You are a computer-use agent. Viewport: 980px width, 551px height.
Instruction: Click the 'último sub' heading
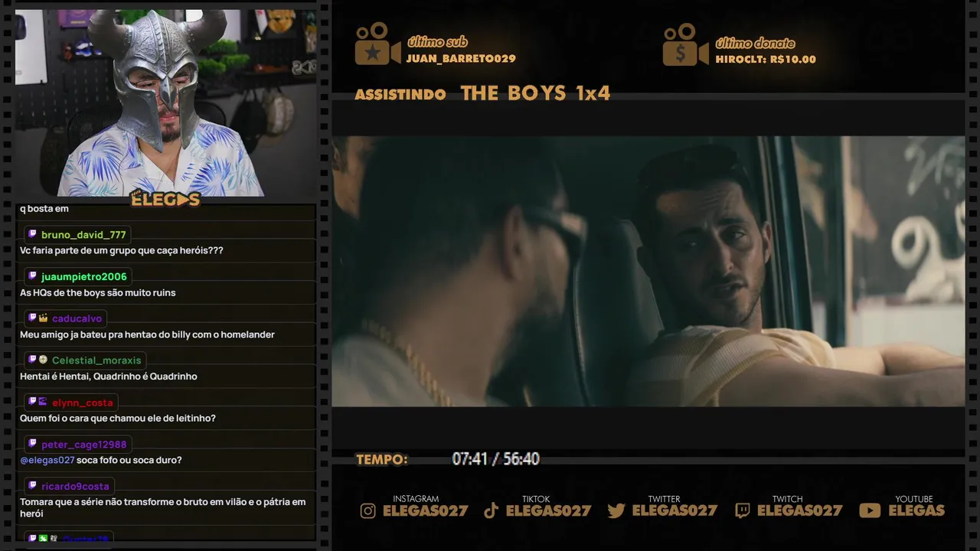pyautogui.click(x=437, y=42)
